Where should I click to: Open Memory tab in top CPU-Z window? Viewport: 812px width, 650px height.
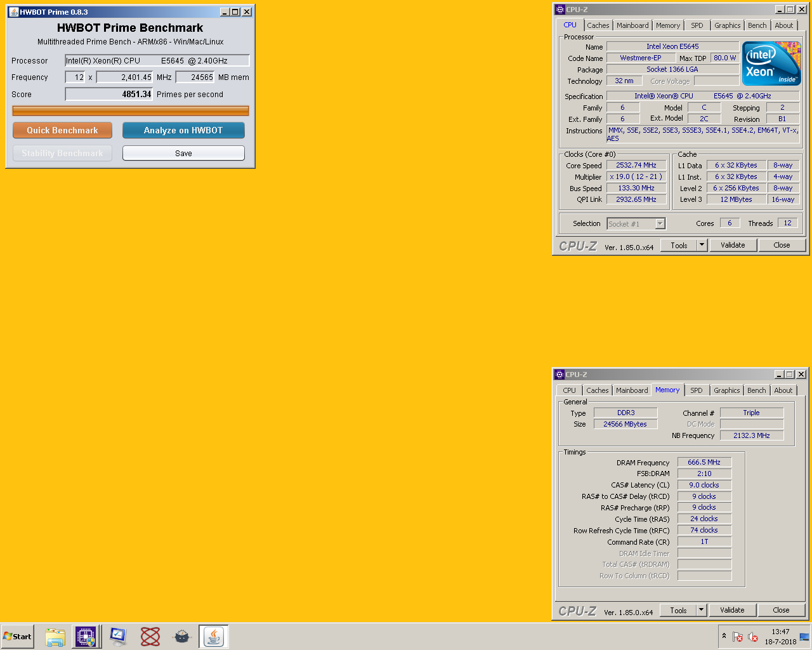pyautogui.click(x=668, y=25)
